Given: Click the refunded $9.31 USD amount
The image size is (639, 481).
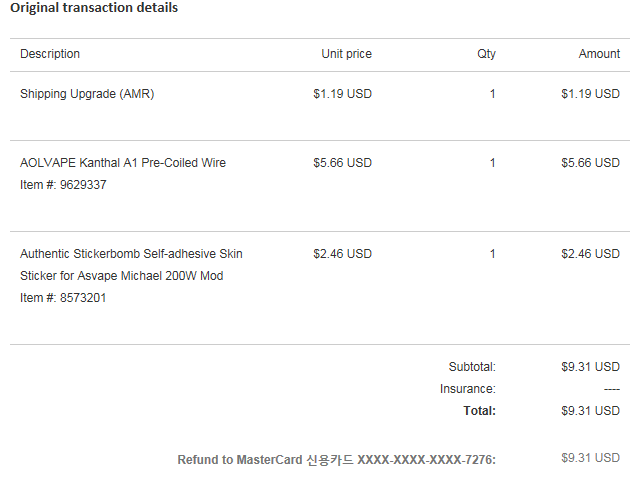Looking at the screenshot, I should click(x=590, y=458).
